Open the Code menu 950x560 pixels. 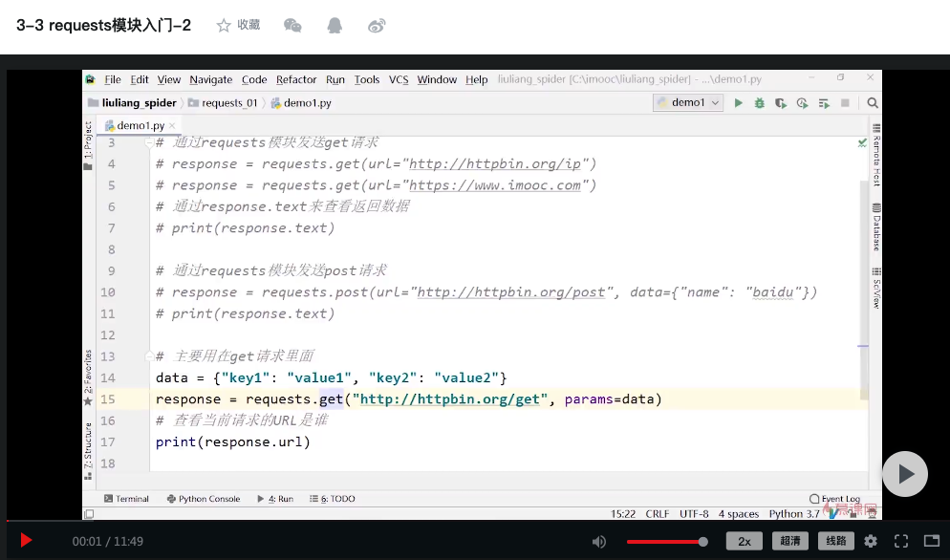(x=254, y=79)
